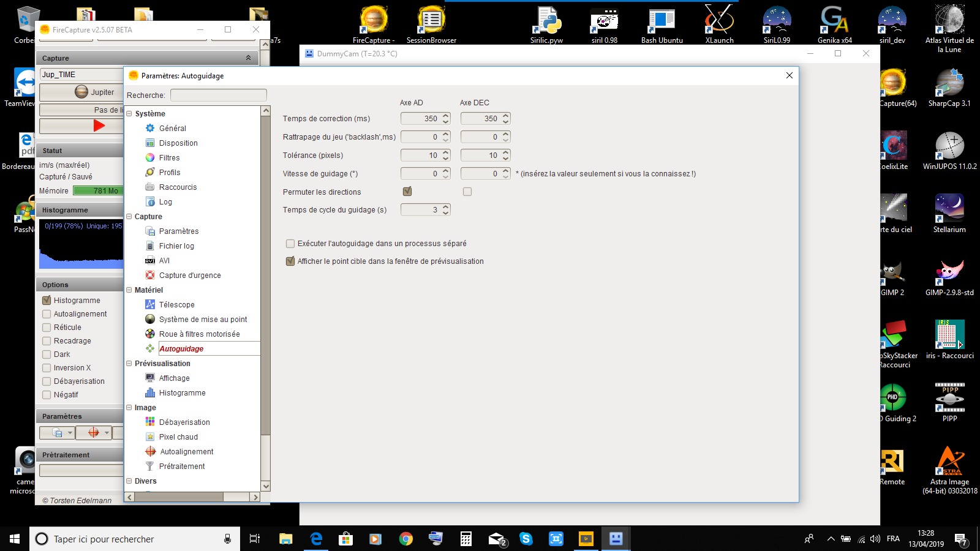The image size is (980, 551).
Task: Open Skype from the taskbar
Action: 526,539
